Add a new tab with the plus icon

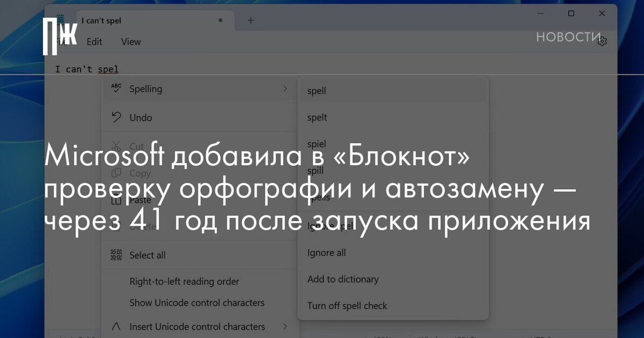tap(250, 20)
